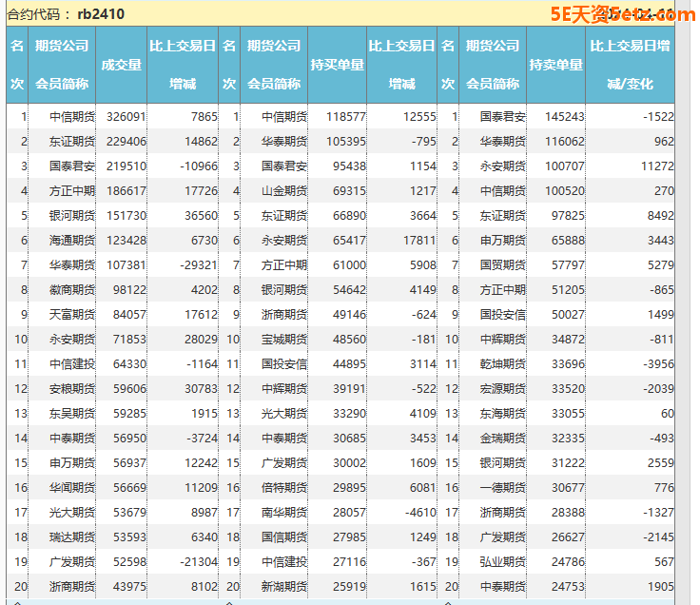Image resolution: width=700 pixels, height=605 pixels.
Task: Select the 持买单量 column header
Action: click(x=337, y=65)
